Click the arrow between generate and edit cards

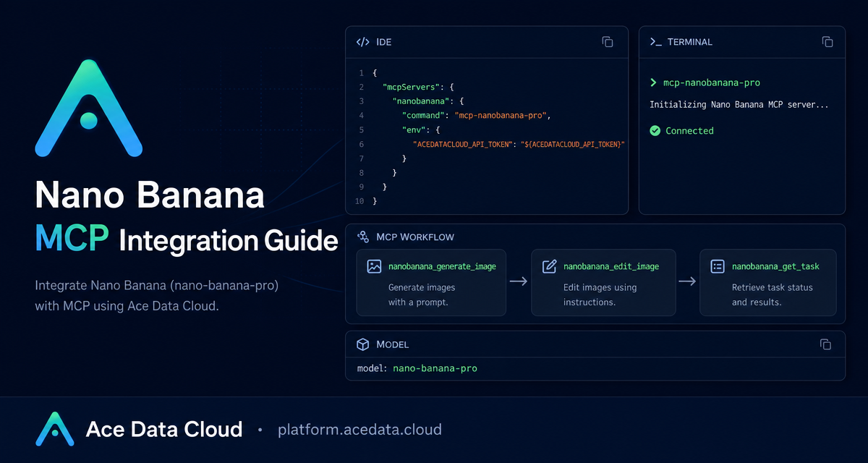tap(518, 281)
